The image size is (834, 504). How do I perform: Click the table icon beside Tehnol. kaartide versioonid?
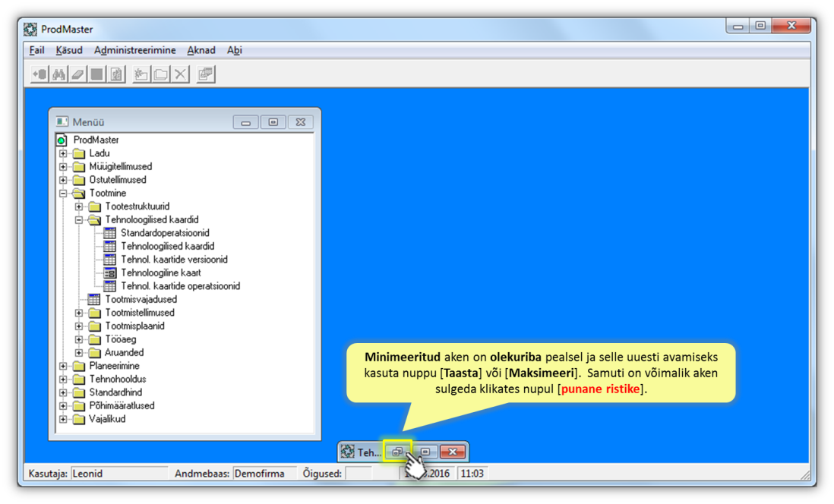tap(109, 260)
